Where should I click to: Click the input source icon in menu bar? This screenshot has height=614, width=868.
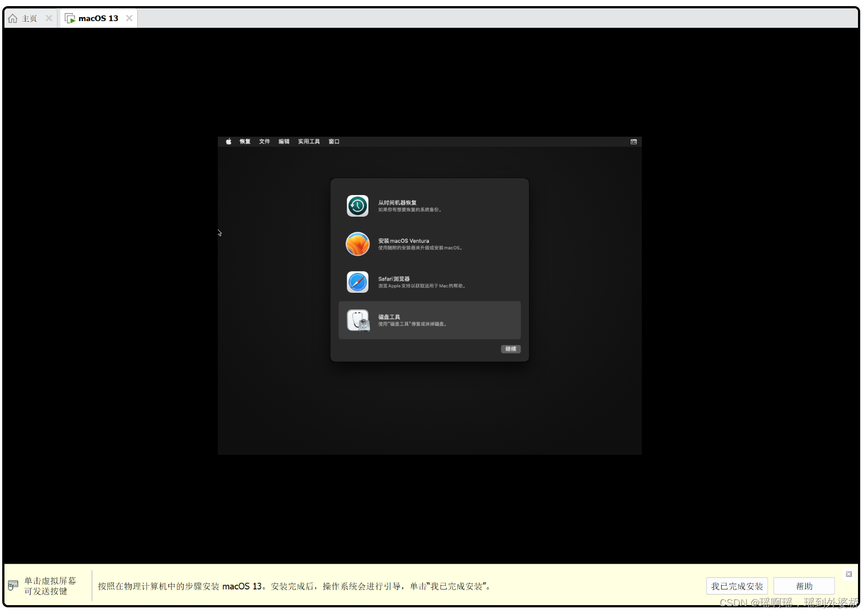click(633, 142)
